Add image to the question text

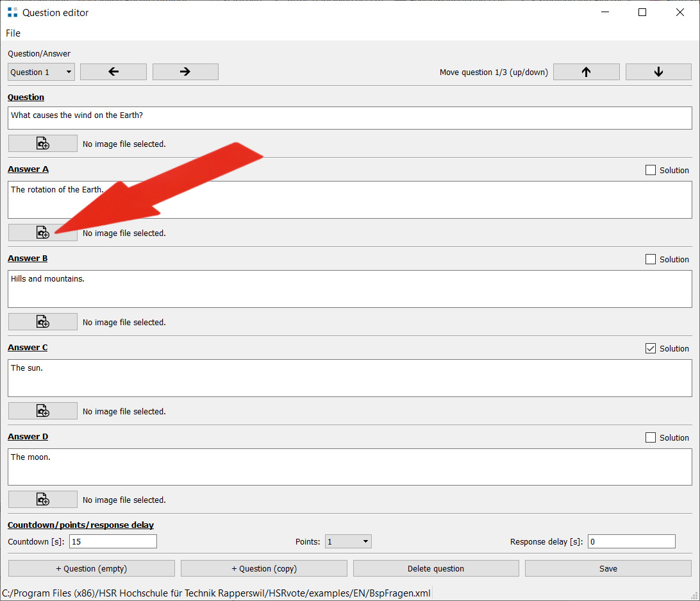tap(42, 144)
